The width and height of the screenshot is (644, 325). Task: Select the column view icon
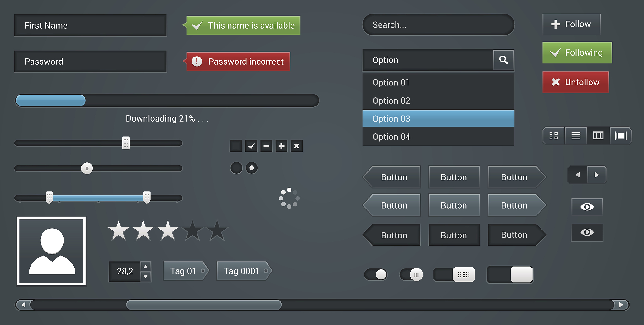click(x=598, y=136)
